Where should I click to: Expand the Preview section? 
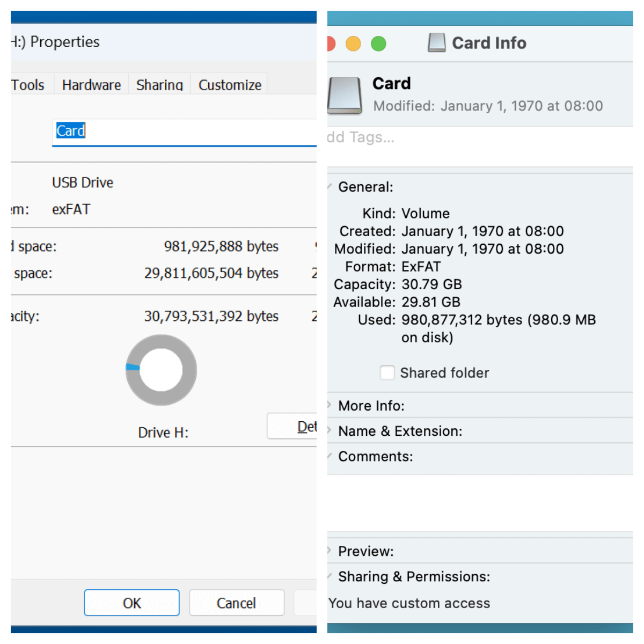click(x=329, y=551)
